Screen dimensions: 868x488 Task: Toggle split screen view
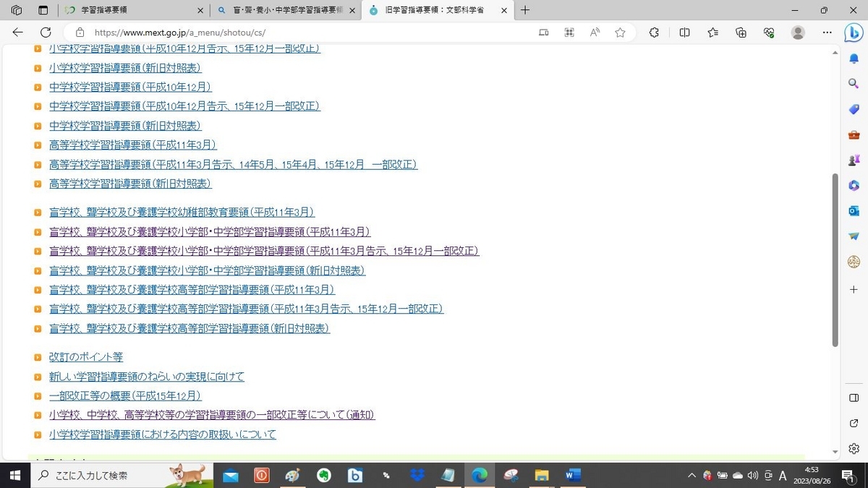684,33
